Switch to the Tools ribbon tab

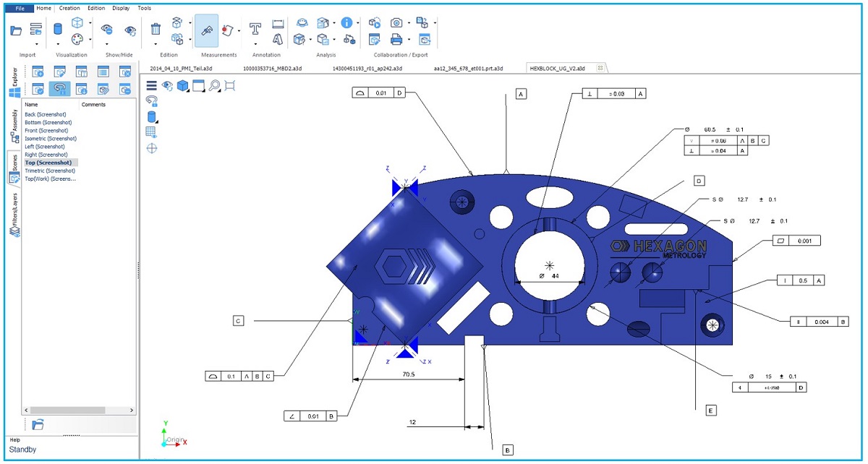[145, 8]
